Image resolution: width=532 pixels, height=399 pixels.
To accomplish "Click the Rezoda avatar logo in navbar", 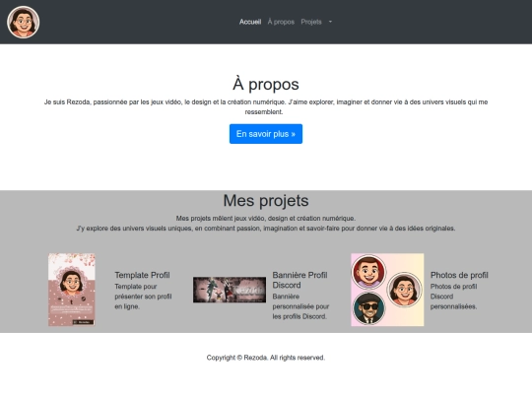I will [23, 22].
